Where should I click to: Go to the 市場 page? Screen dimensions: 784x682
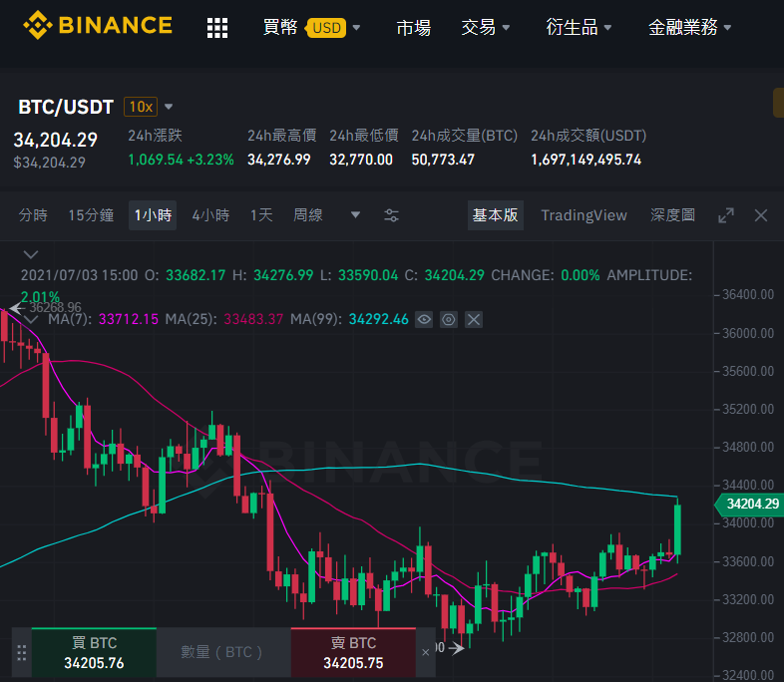pos(413,28)
